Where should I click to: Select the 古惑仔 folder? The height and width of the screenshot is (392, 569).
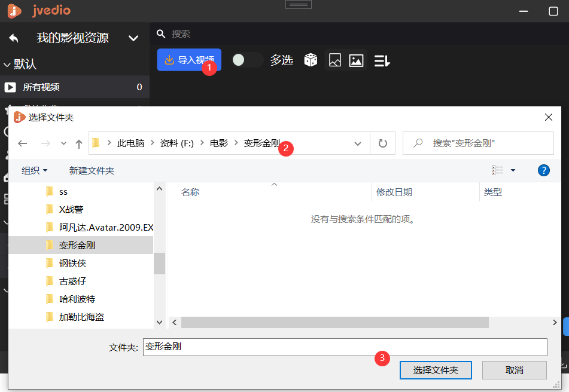[72, 281]
